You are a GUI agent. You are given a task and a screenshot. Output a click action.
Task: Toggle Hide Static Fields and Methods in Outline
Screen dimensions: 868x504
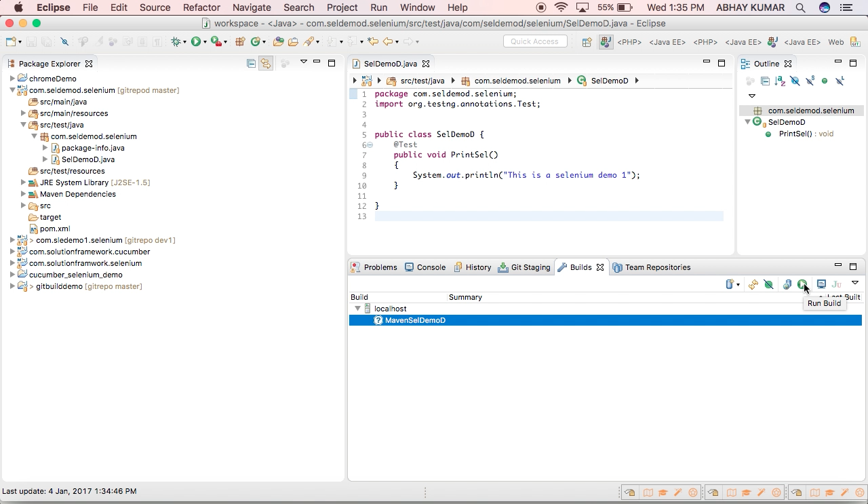click(810, 81)
